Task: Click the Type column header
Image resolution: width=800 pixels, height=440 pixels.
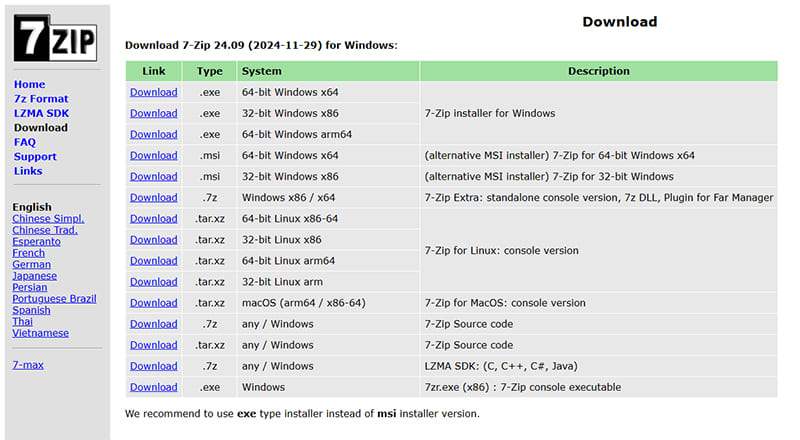Action: (210, 71)
